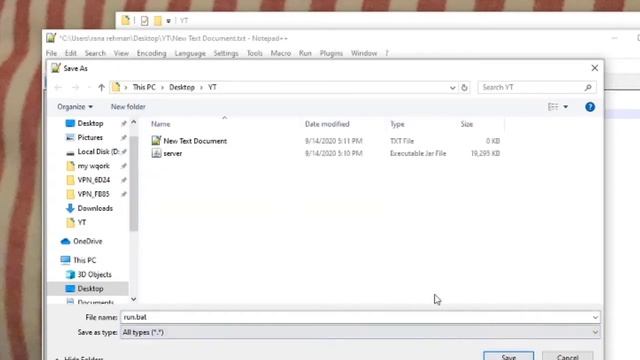Viewport: 640px width, 360px height.
Task: Click the navigation pane scrollbar thumb
Action: coord(133,184)
